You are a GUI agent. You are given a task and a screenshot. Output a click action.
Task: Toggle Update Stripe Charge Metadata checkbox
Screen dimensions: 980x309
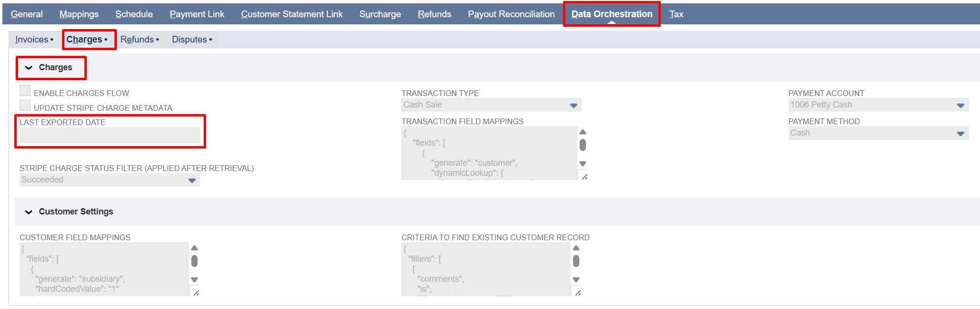tap(25, 106)
